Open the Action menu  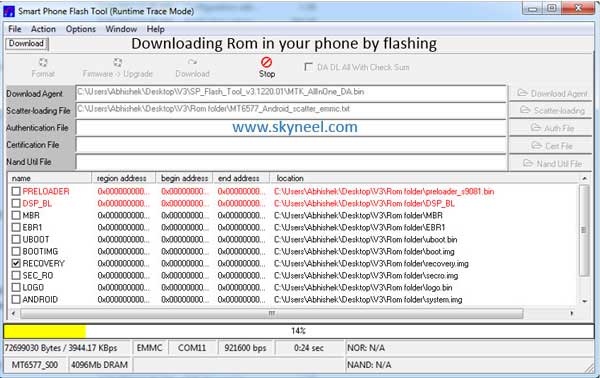(43, 29)
